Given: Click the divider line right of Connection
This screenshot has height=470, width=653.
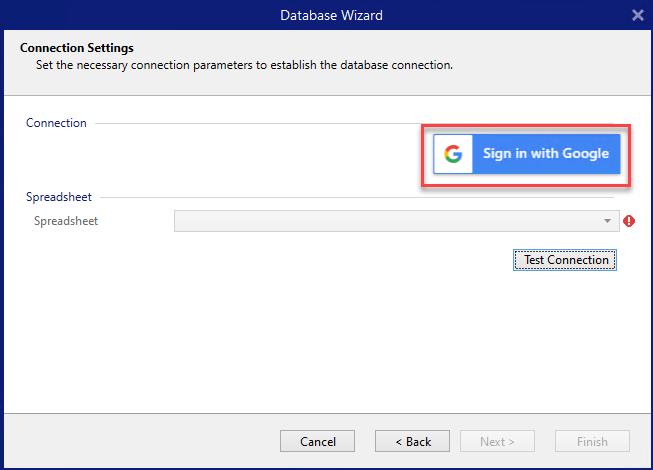Looking at the screenshot, I should pyautogui.click(x=250, y=123).
